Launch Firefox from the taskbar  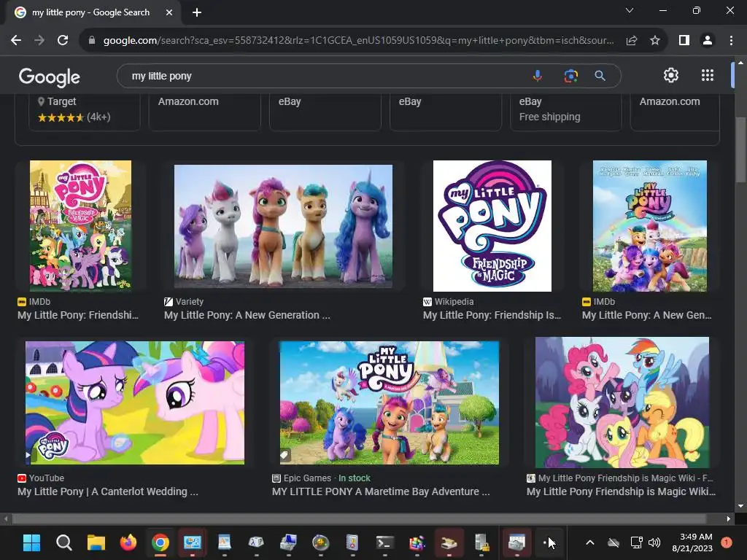point(128,542)
